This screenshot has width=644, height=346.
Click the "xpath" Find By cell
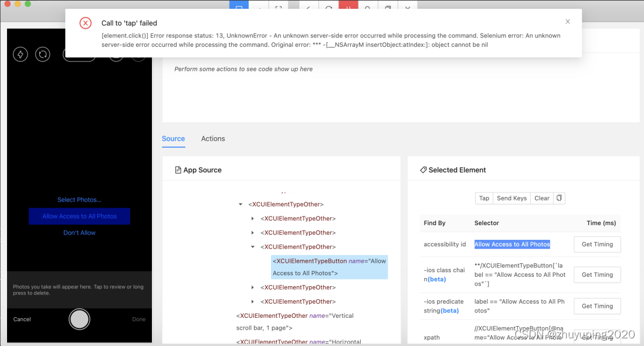[432, 337]
